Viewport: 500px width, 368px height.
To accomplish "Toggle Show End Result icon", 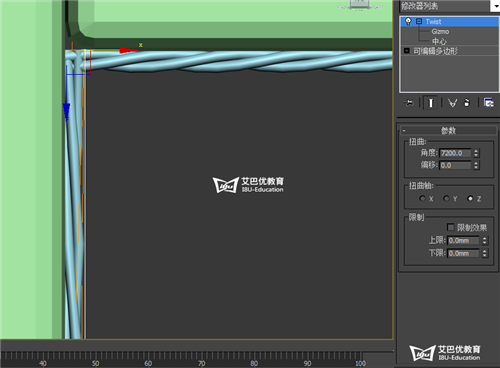I will [x=431, y=103].
